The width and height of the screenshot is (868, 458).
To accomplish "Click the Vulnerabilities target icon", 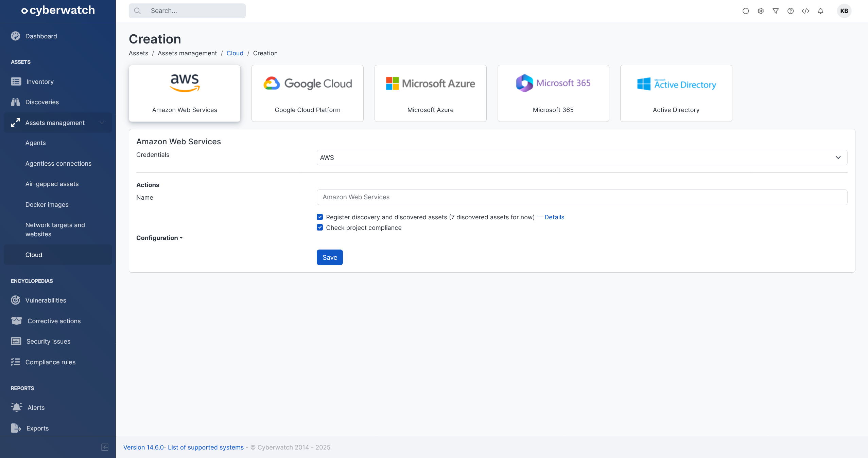I will 15,300.
